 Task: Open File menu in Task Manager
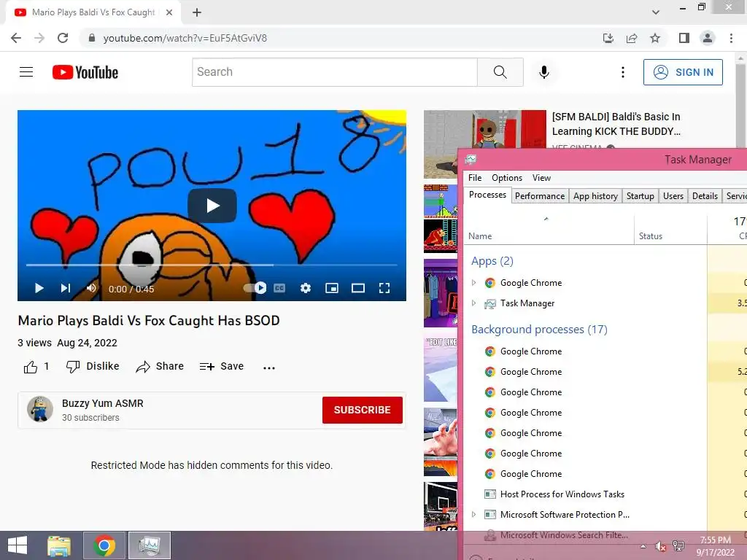475,178
